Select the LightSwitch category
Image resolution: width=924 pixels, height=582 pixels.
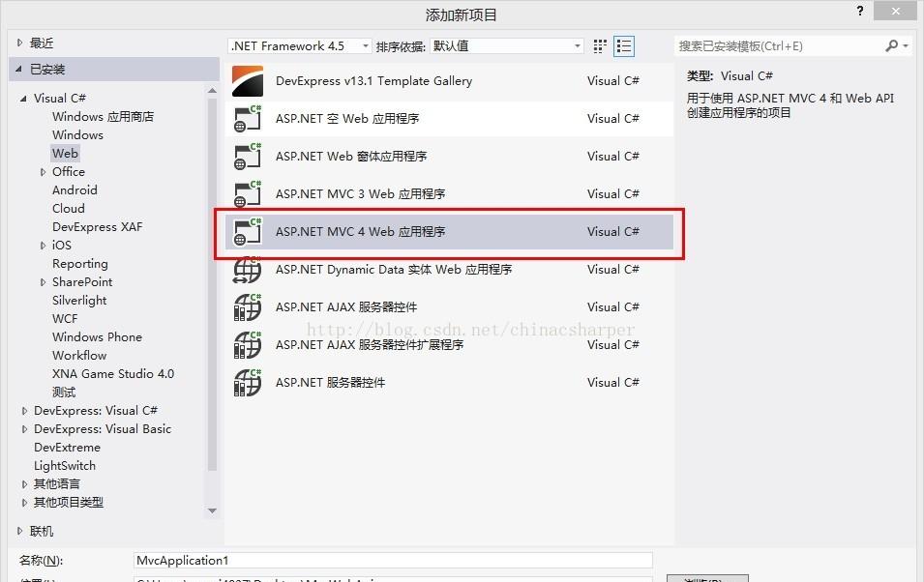coord(65,466)
